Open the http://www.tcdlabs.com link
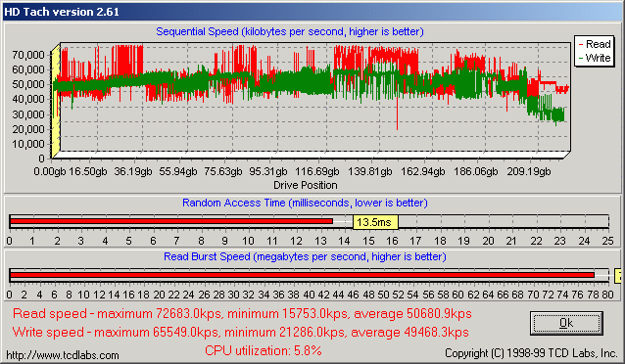This screenshot has height=364, width=625. 63,355
